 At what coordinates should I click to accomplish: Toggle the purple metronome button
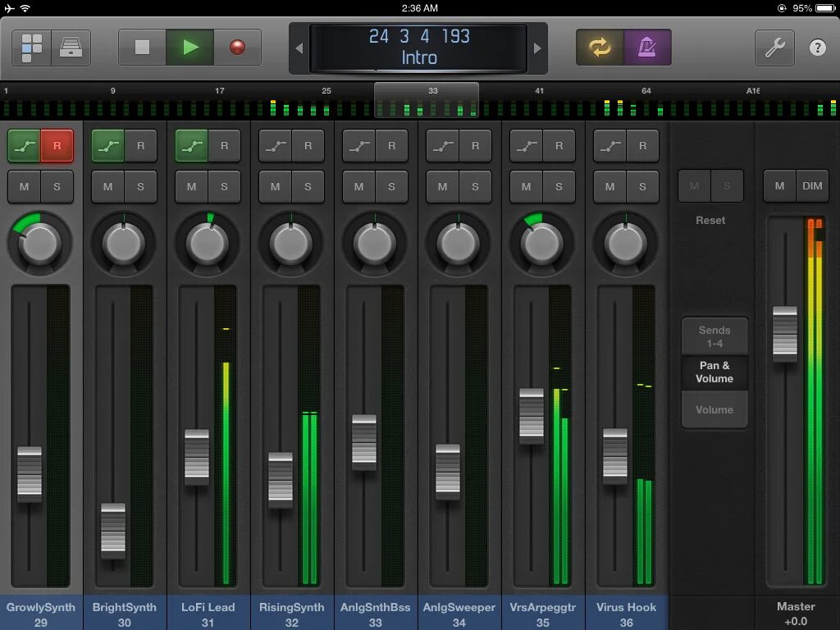pos(648,48)
